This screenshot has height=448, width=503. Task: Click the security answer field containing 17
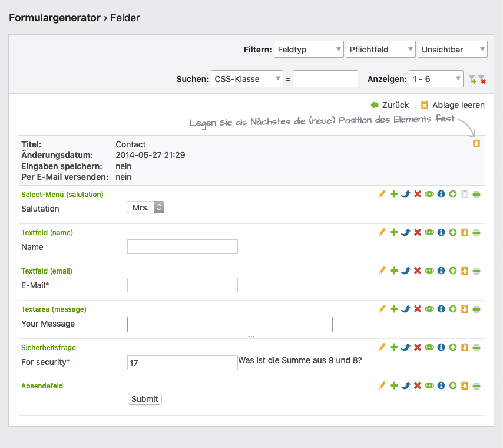point(183,363)
